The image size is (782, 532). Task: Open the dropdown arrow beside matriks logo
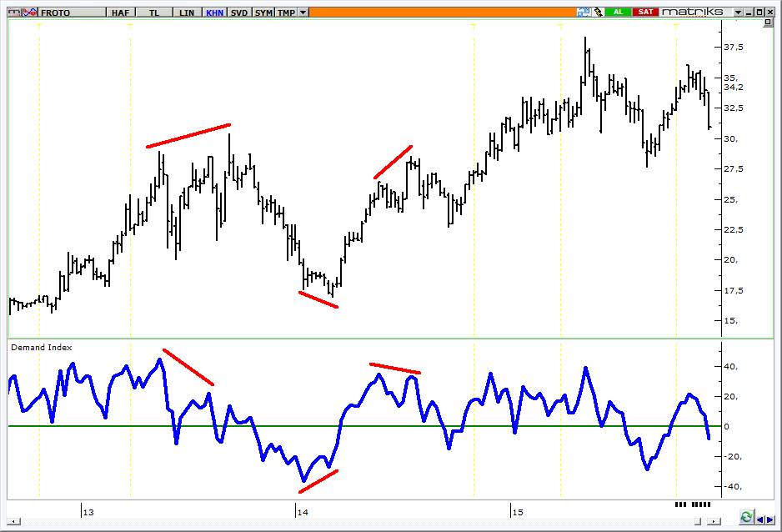(738, 13)
